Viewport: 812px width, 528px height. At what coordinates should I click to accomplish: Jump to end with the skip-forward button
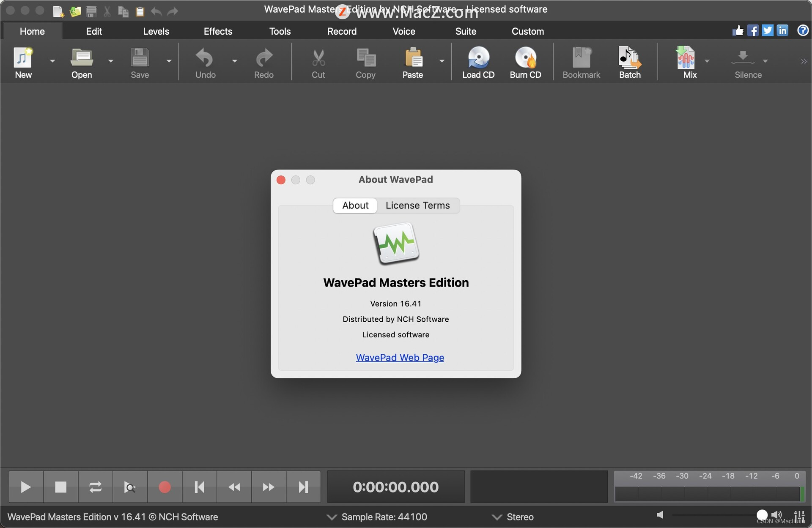point(303,487)
